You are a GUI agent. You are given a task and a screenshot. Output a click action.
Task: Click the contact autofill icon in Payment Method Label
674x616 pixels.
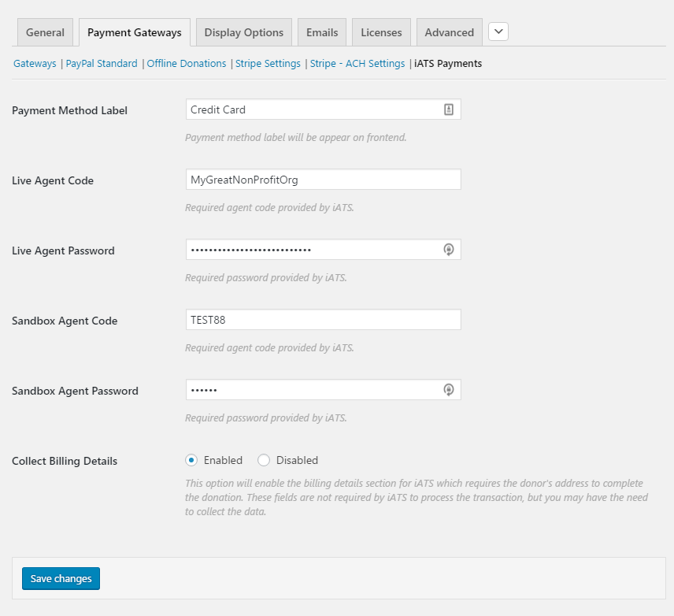[x=448, y=109]
